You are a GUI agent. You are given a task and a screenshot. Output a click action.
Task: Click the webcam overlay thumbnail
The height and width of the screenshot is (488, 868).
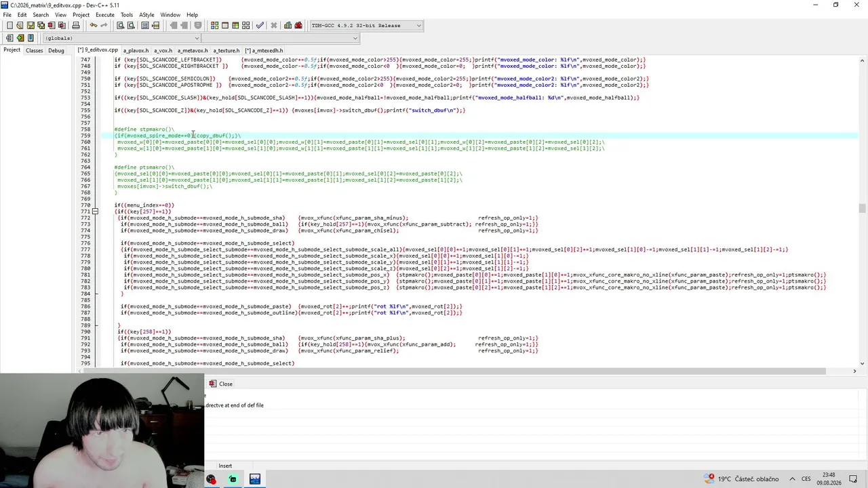tap(102, 430)
